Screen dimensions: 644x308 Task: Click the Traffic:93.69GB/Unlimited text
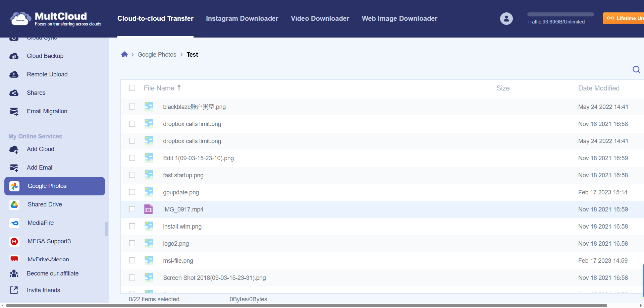(556, 22)
